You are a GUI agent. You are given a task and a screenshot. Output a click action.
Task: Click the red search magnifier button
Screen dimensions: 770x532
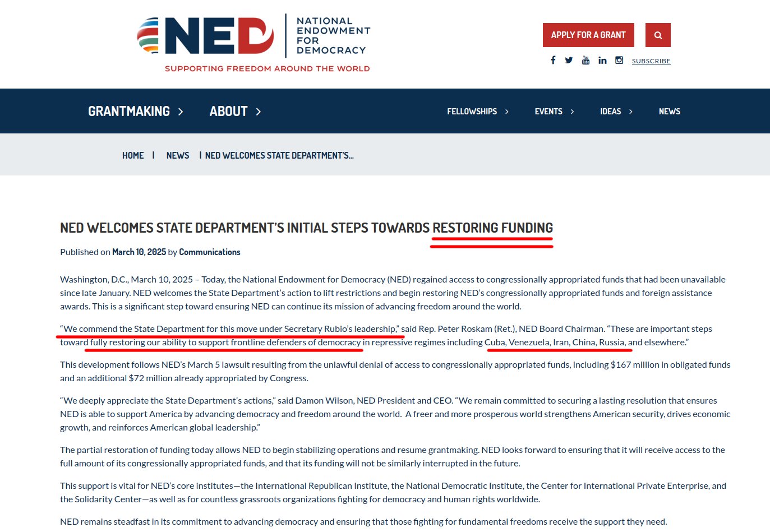pyautogui.click(x=658, y=35)
